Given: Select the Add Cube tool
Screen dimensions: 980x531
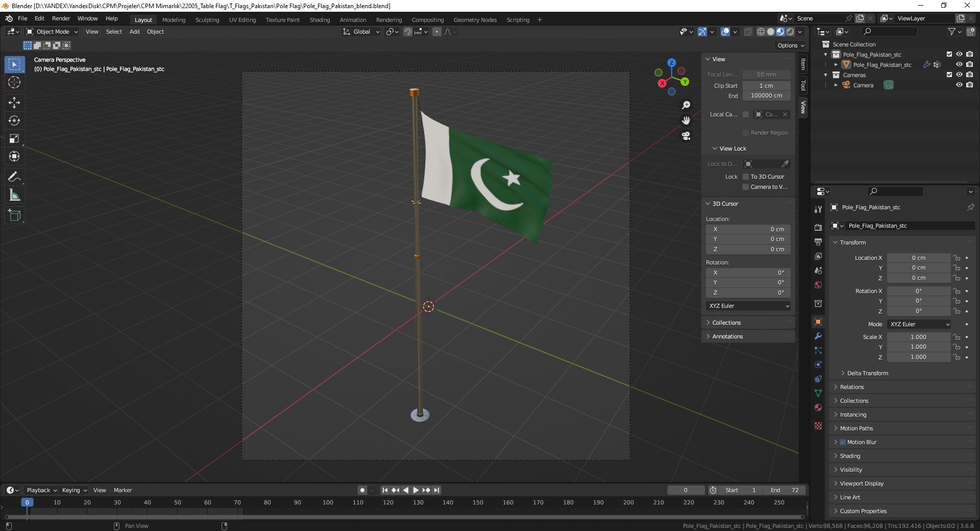Looking at the screenshot, I should pyautogui.click(x=14, y=215).
